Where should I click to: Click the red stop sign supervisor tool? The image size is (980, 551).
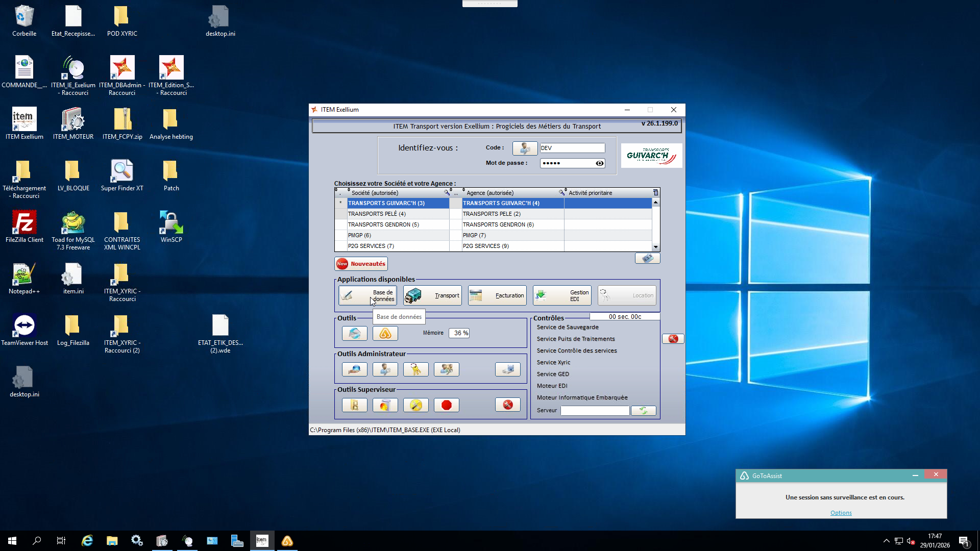(447, 405)
